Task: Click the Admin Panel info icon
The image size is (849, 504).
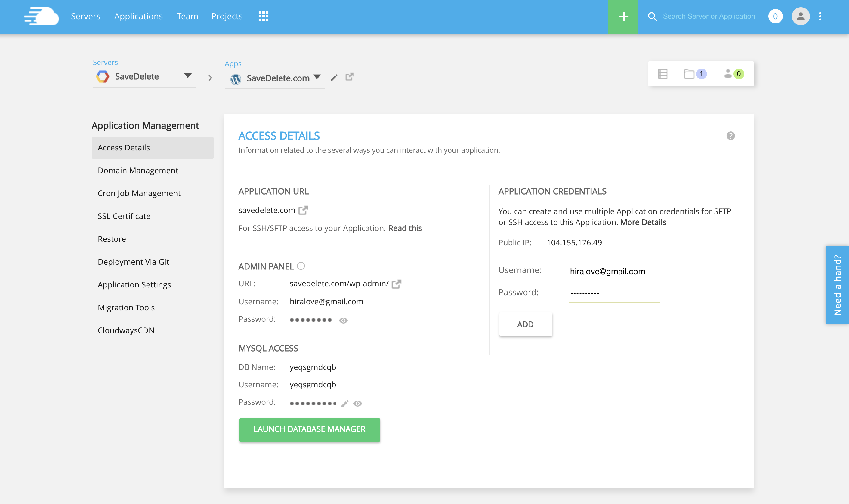Action: (x=301, y=266)
